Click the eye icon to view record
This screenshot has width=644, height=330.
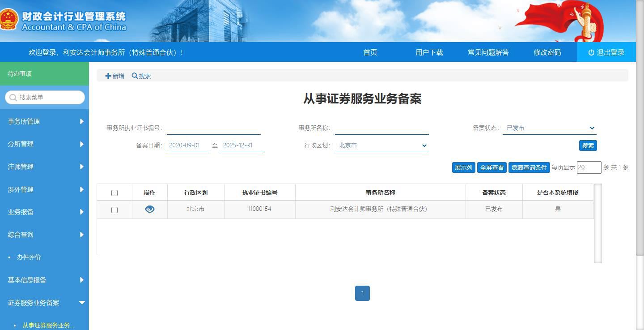[x=149, y=209]
